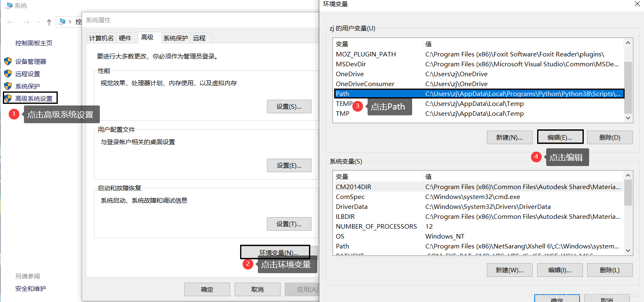Select DriverData system variable row
644x302 pixels.
click(x=479, y=206)
